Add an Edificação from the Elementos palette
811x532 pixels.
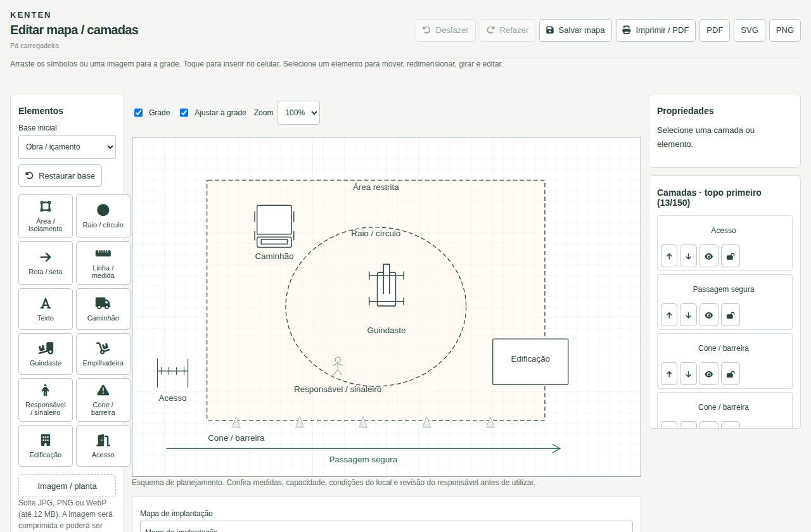46,446
